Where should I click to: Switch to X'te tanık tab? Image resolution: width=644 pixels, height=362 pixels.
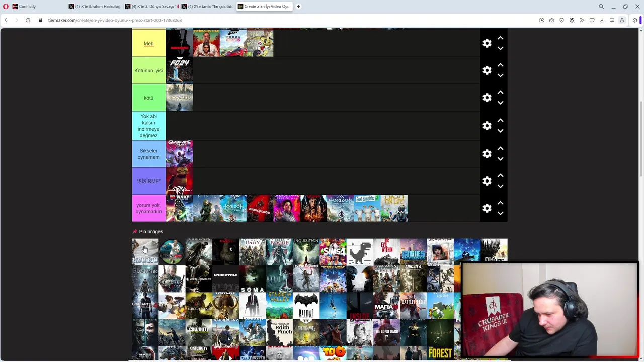click(x=207, y=7)
